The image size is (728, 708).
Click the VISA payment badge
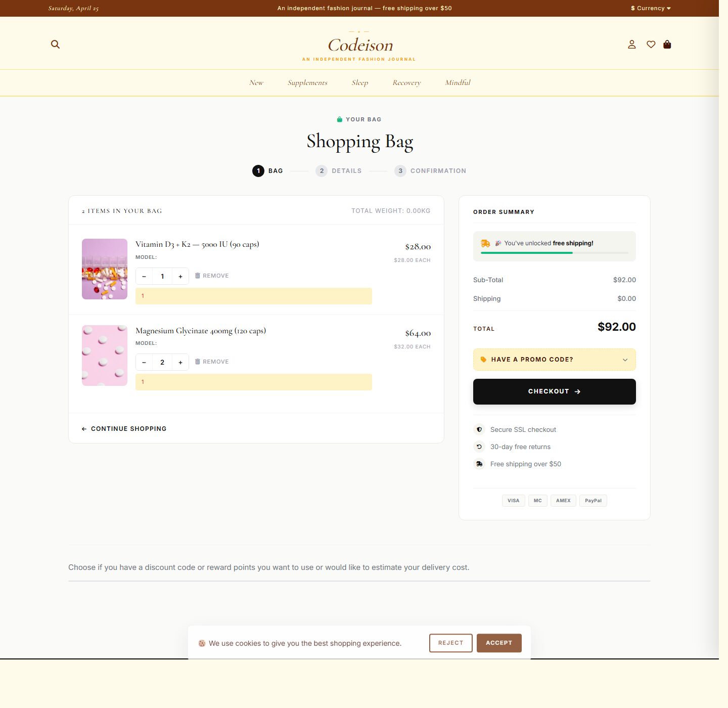(514, 501)
